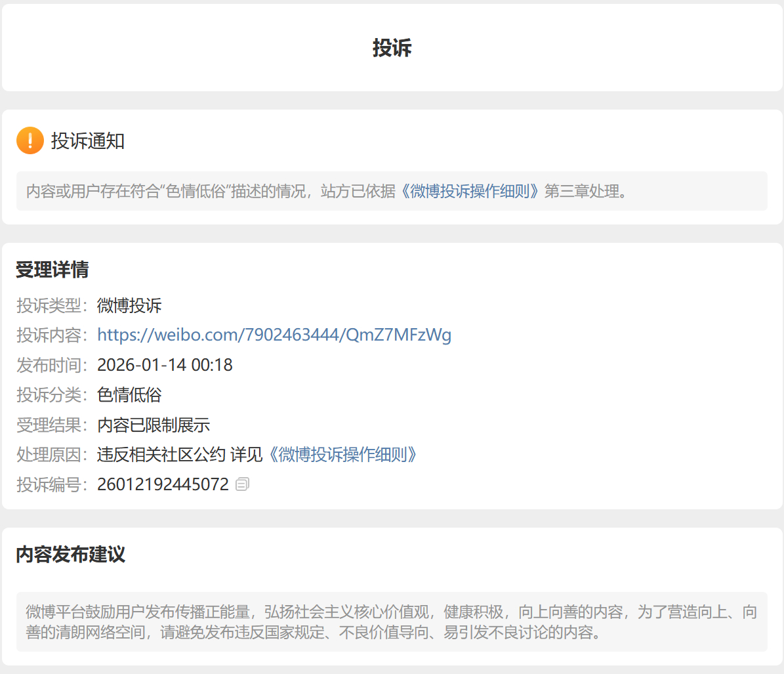Select the 色情低俗 complaint classification value

[129, 395]
